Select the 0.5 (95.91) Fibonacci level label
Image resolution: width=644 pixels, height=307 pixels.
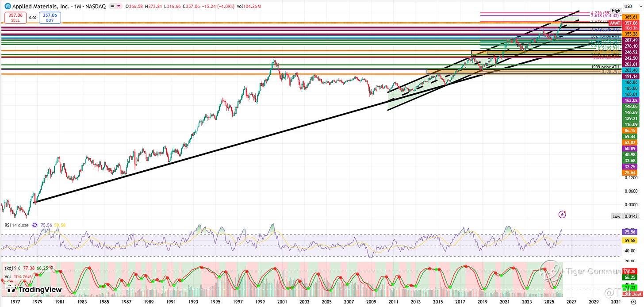(x=608, y=48)
